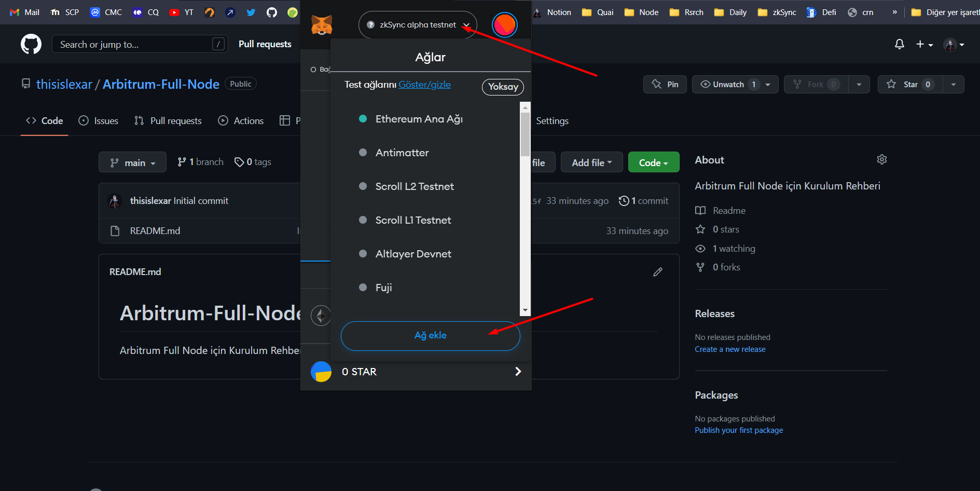Click the 0 STAR token logo
This screenshot has width=980, height=491.
coord(321,372)
